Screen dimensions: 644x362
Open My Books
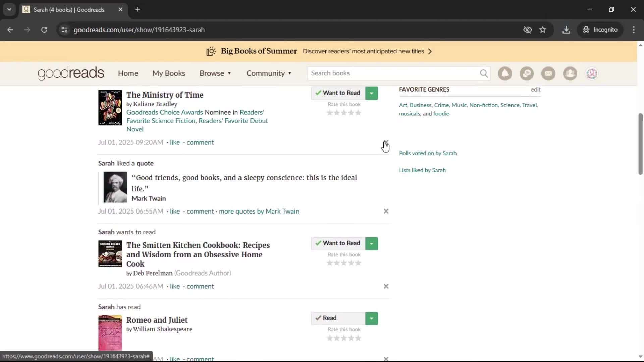click(169, 73)
